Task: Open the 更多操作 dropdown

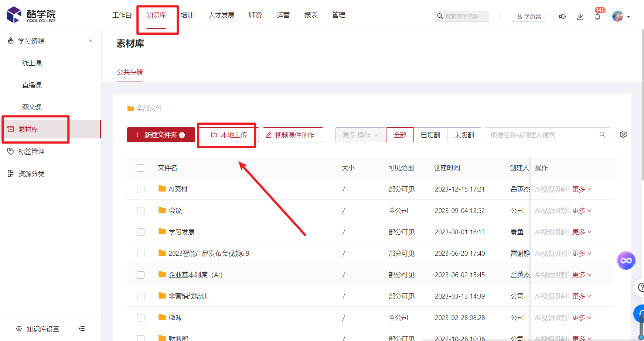Action: (x=361, y=135)
